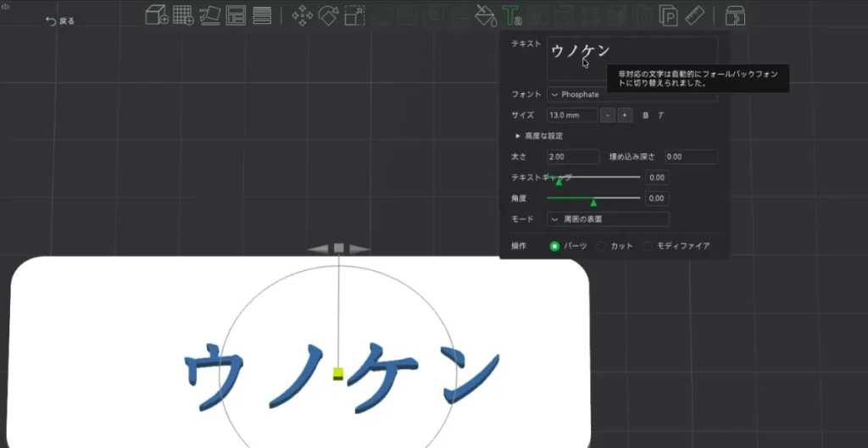Click the Auto orient icon
Image resolution: width=868 pixels, height=448 pixels.
[x=210, y=15]
